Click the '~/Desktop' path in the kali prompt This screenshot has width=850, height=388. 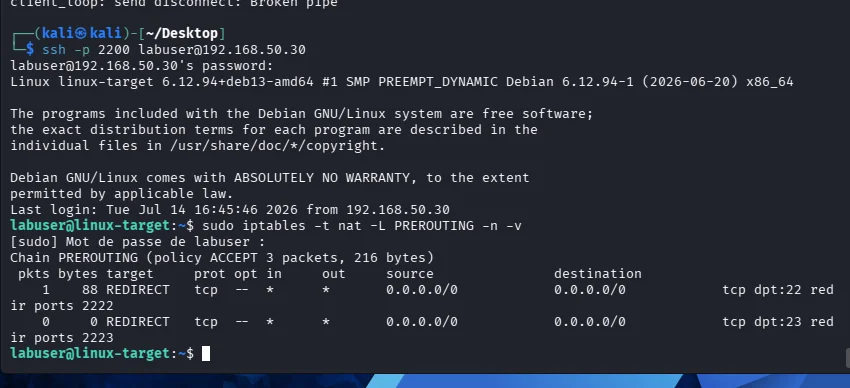182,34
